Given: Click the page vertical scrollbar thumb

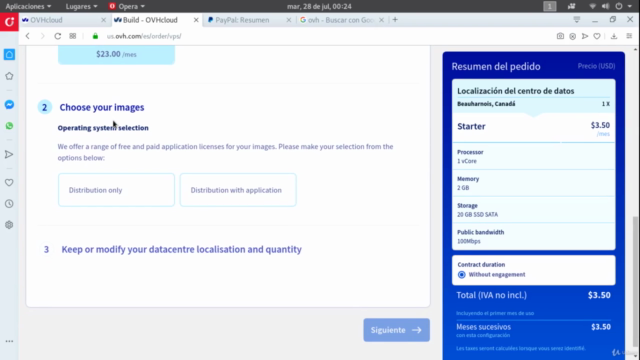Looking at the screenshot, I should click(x=635, y=282).
